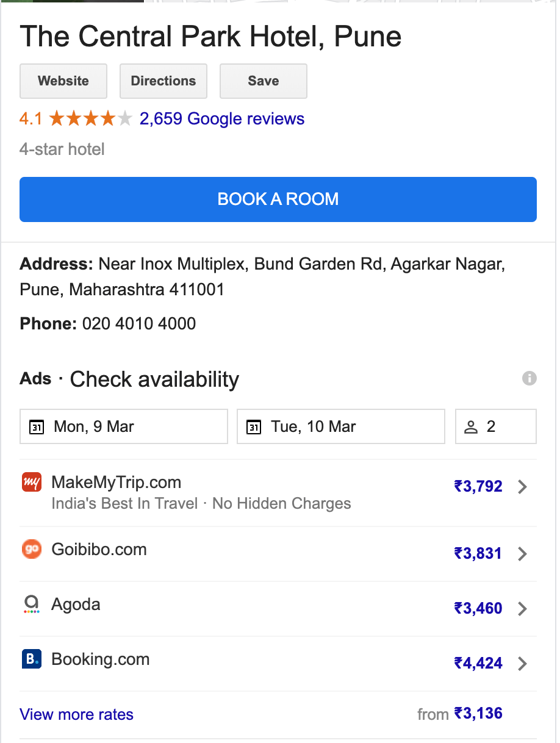Screen dimensions: 560x743
Task: Click the BOOK A ROOM button
Action: pos(278,199)
